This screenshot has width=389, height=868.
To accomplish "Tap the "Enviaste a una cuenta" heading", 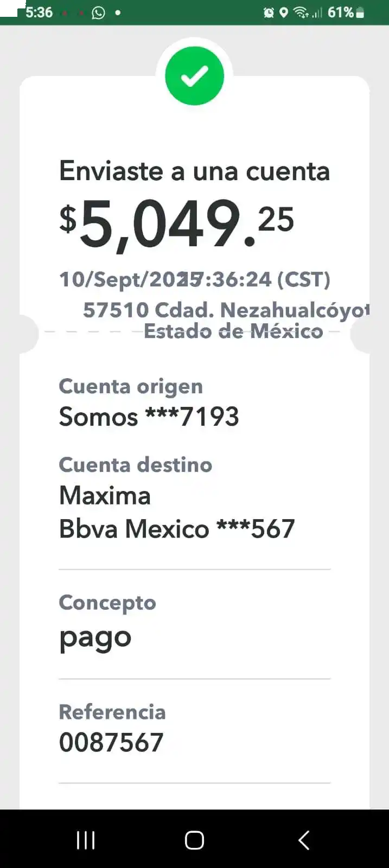I will (194, 171).
